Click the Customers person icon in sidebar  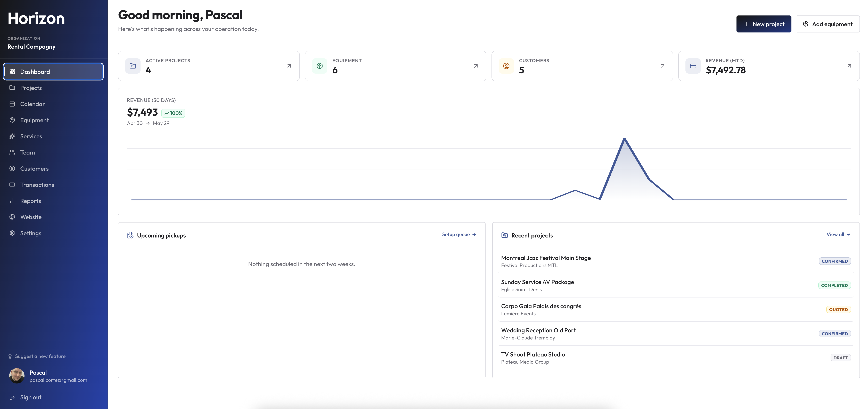(12, 168)
